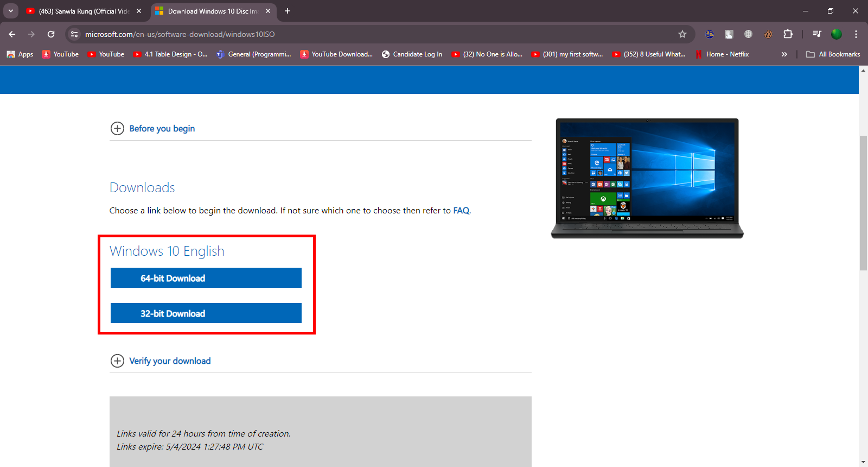Open the Candidate Log In bookmark
The width and height of the screenshot is (868, 467).
click(x=412, y=54)
